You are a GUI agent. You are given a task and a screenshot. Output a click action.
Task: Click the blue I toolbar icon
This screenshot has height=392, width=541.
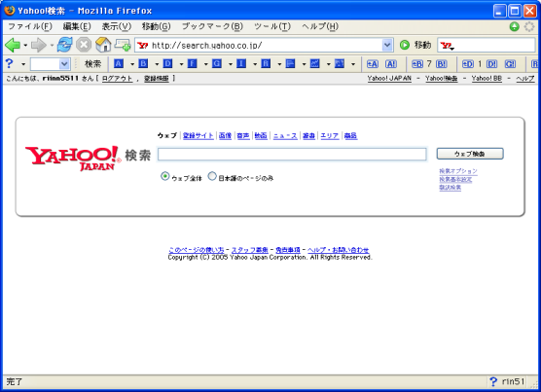point(241,64)
